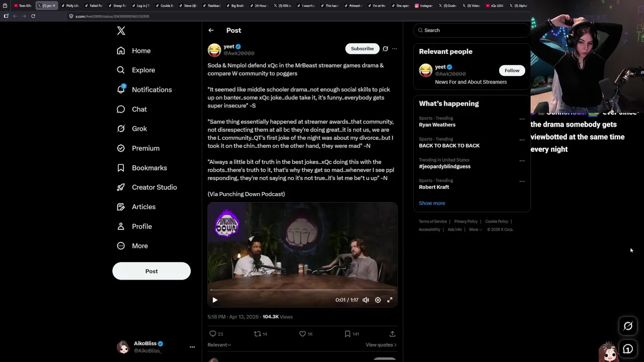Open Privacy Policy link
Viewport: 644px width, 362px height.
(466, 221)
